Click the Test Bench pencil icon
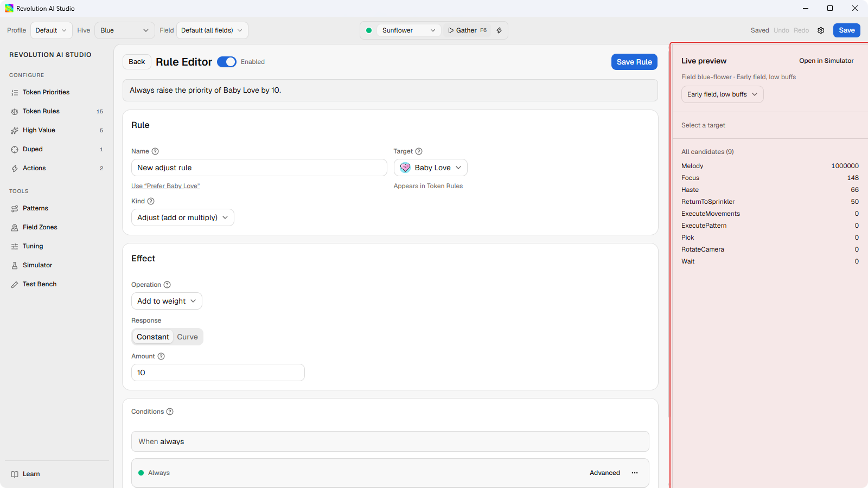868x488 pixels. [15, 285]
